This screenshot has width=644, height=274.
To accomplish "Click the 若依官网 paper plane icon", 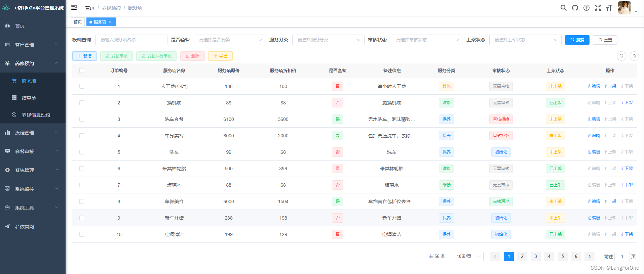I will [x=7, y=226].
